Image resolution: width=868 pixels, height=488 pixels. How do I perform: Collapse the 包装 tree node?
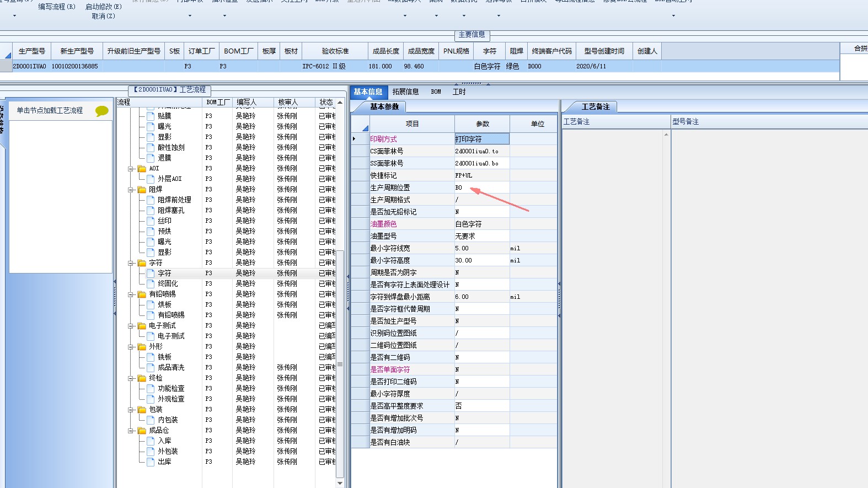131,409
